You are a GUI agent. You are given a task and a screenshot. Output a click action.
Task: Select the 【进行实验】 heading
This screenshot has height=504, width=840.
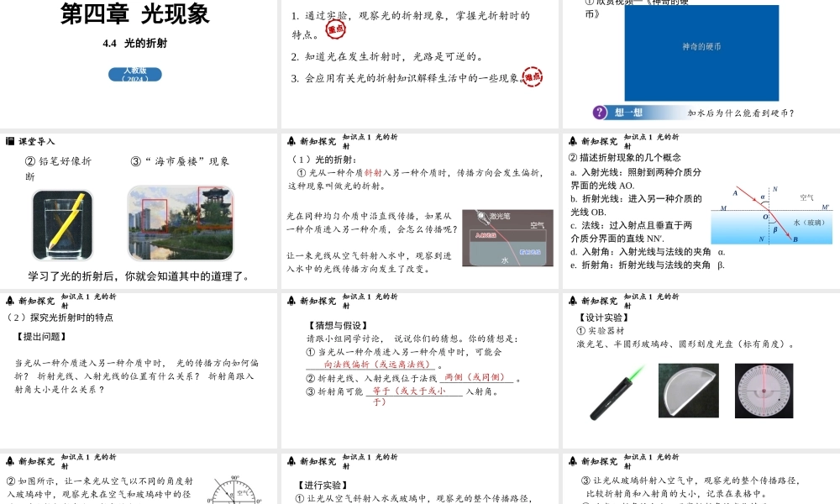click(323, 486)
